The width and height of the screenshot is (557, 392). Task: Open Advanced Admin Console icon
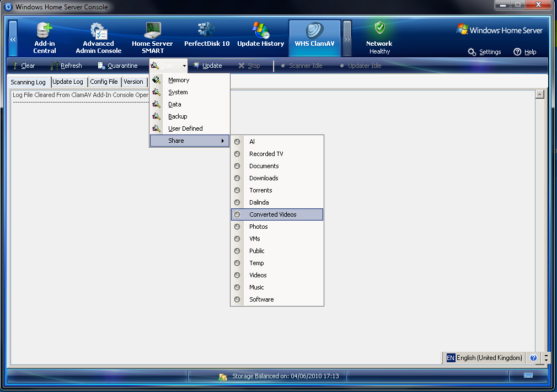[x=98, y=30]
